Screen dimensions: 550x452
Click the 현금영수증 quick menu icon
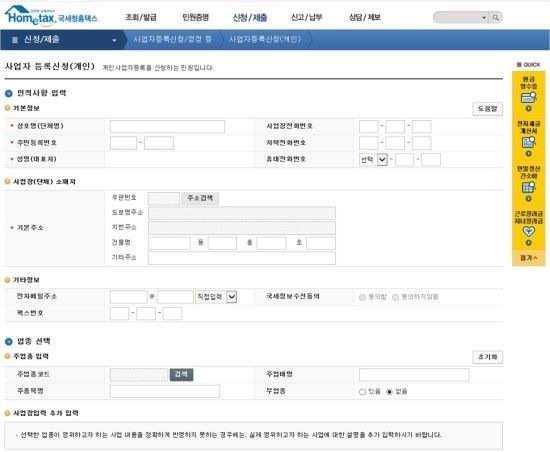[529, 97]
